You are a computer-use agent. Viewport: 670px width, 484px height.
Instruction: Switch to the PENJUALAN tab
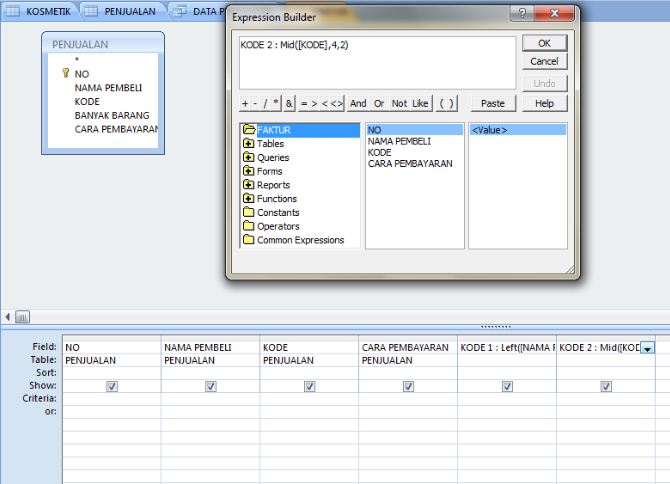click(x=121, y=11)
